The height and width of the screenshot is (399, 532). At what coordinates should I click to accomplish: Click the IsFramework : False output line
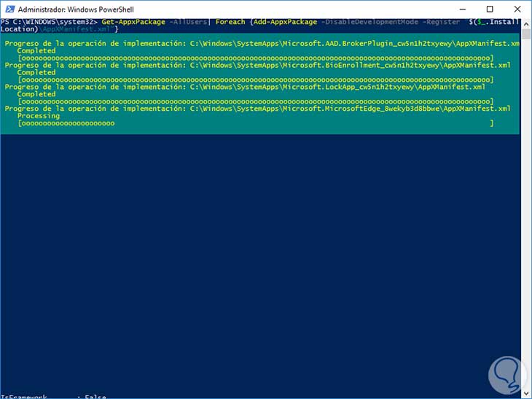point(53,396)
